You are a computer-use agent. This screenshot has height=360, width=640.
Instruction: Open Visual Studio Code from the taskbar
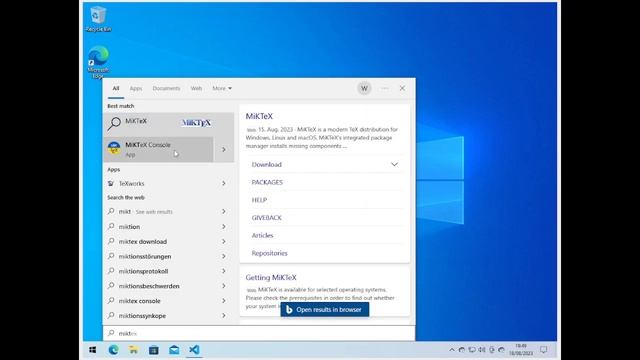click(x=194, y=350)
